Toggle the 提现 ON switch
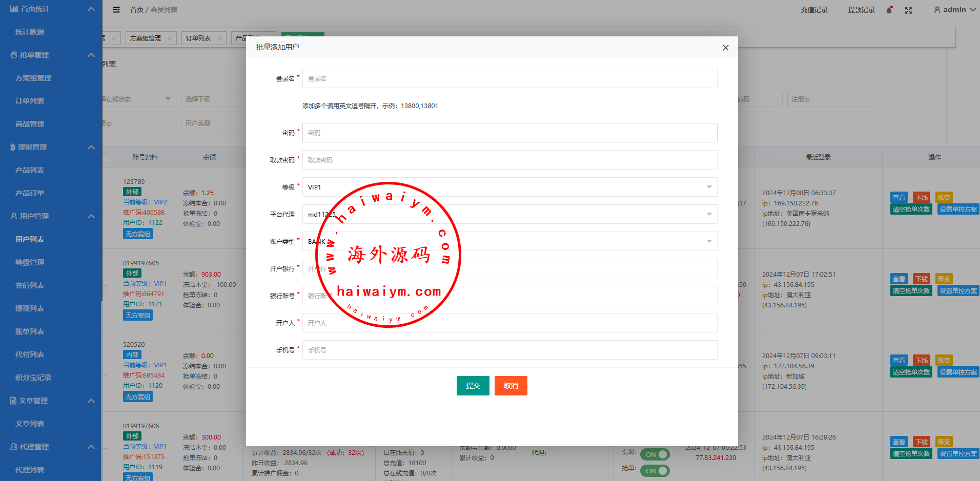This screenshot has height=481, width=980. tap(655, 454)
